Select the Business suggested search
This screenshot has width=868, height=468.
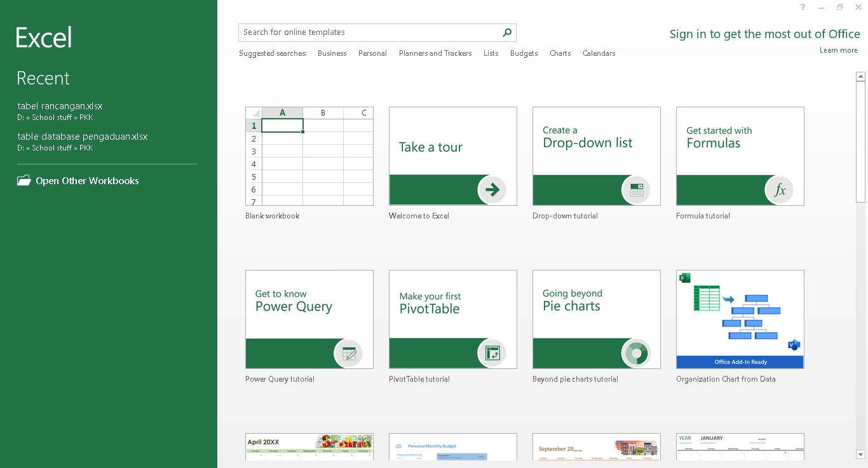pos(332,53)
